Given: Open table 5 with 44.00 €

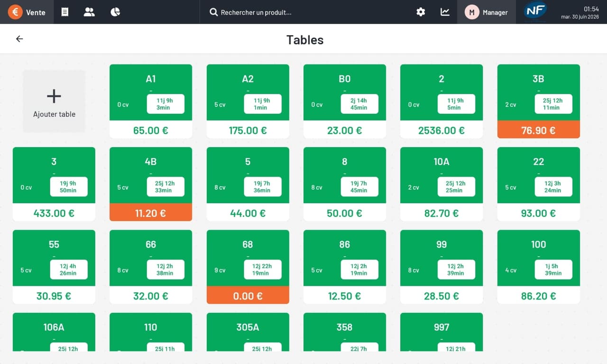Looking at the screenshot, I should (x=248, y=184).
